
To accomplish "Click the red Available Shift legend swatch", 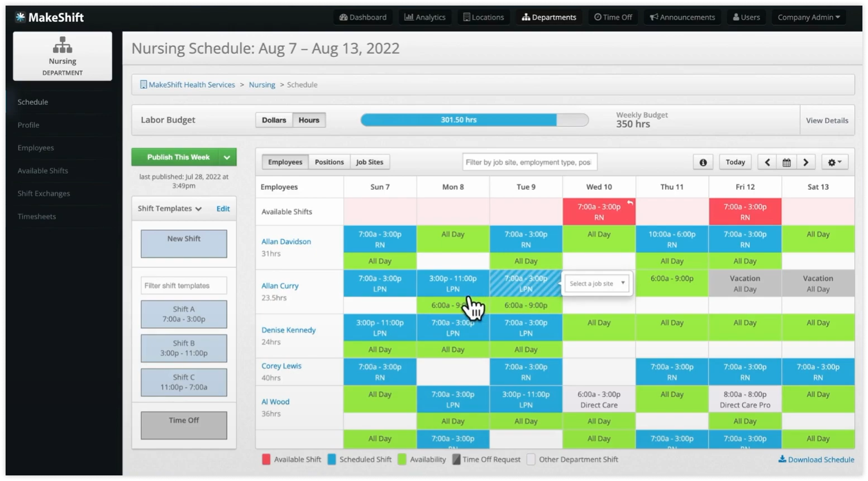I will coord(266,459).
